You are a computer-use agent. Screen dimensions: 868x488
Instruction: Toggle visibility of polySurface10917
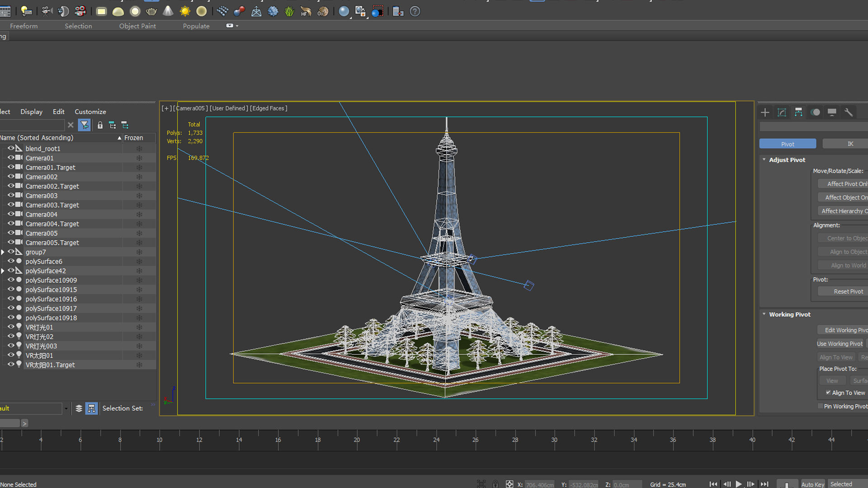(10, 308)
